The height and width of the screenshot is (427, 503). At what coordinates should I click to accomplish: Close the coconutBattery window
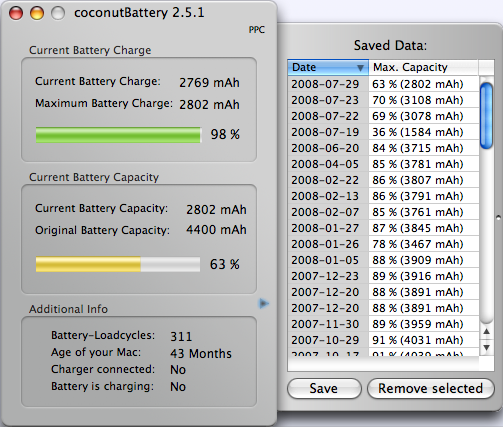point(16,13)
